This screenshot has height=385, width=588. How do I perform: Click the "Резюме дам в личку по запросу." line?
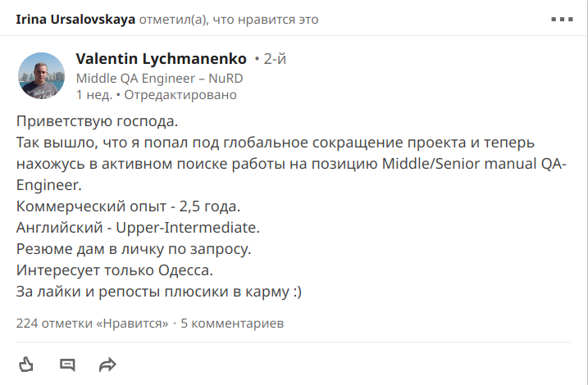(x=134, y=247)
